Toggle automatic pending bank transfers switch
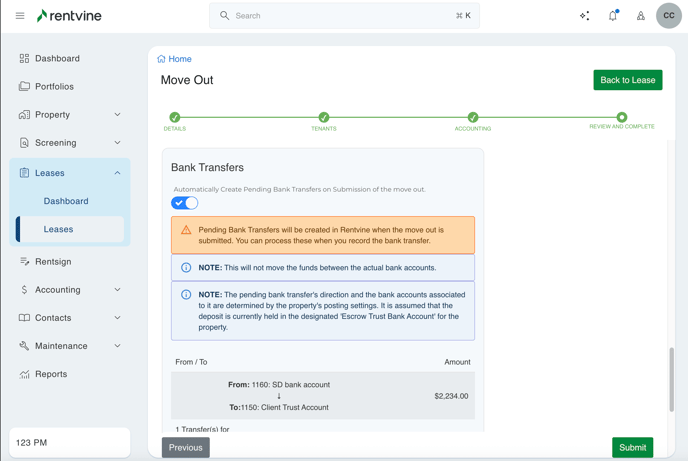Viewport: 688px width, 461px height. tap(185, 203)
